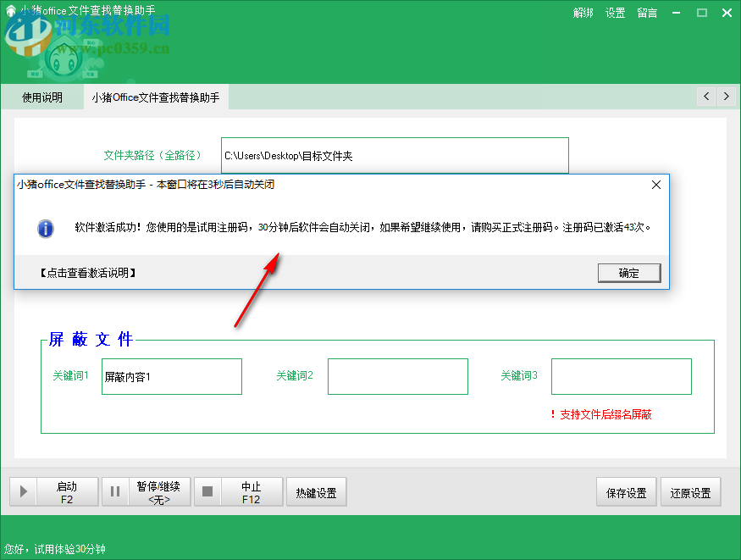The image size is (741, 560).
Task: Click 保存设置 to save settings
Action: click(626, 491)
